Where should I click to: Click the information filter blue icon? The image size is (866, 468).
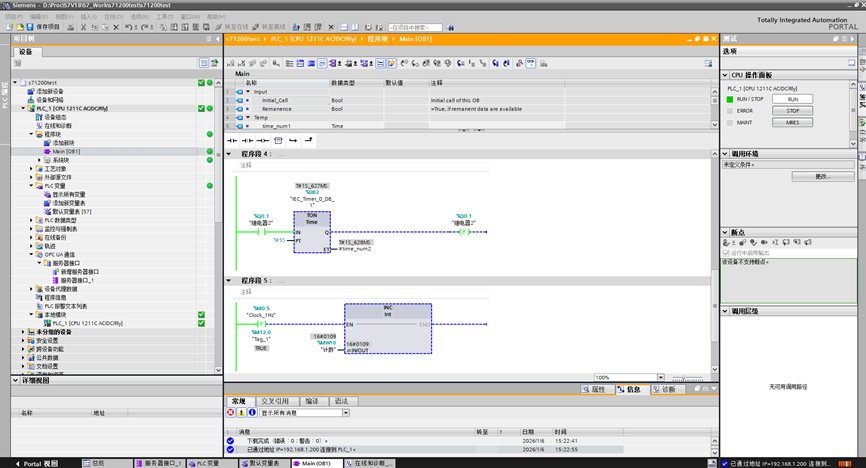(x=252, y=413)
